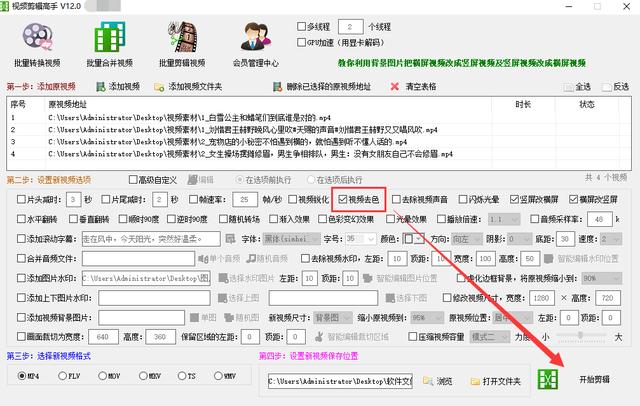Click the 打开文件夹 icon
The height and width of the screenshot is (406, 640).
point(475,382)
